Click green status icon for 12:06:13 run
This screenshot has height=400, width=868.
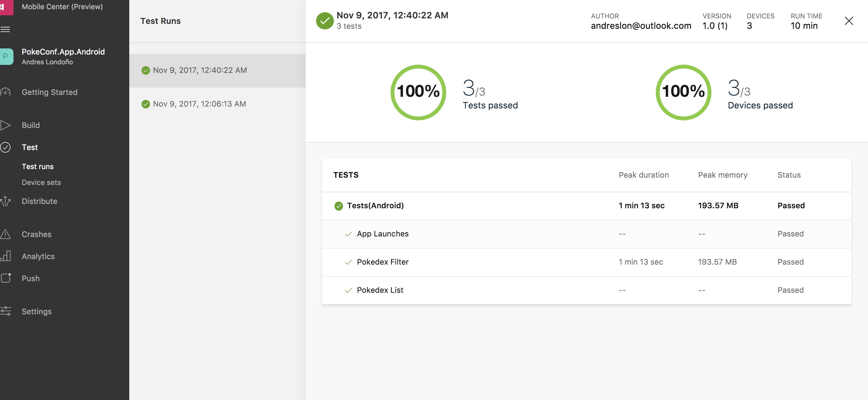pos(145,104)
